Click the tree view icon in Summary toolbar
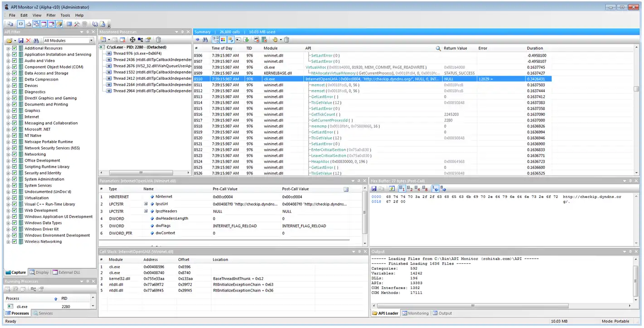The image size is (644, 328). (x=216, y=40)
